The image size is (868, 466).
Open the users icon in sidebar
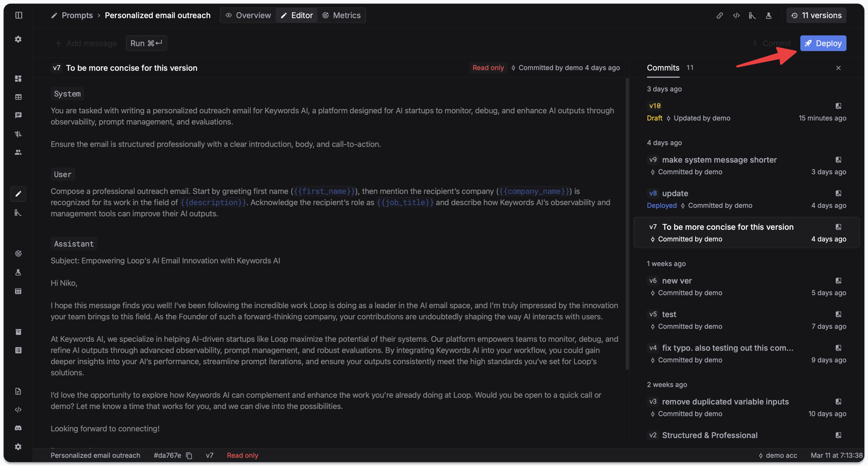[18, 152]
